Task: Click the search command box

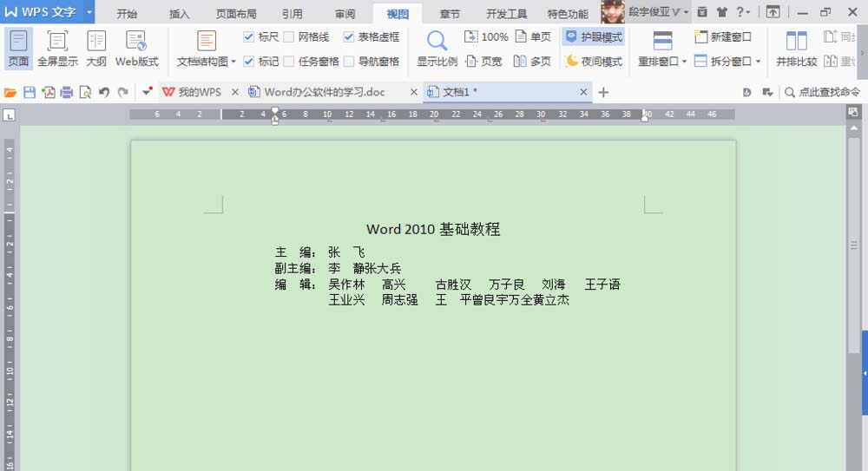Action: pos(823,93)
